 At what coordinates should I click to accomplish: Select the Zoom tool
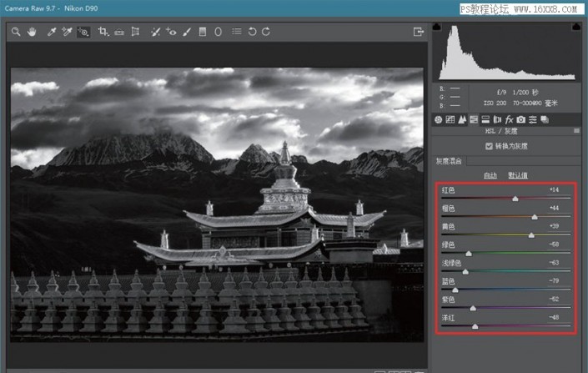click(16, 32)
